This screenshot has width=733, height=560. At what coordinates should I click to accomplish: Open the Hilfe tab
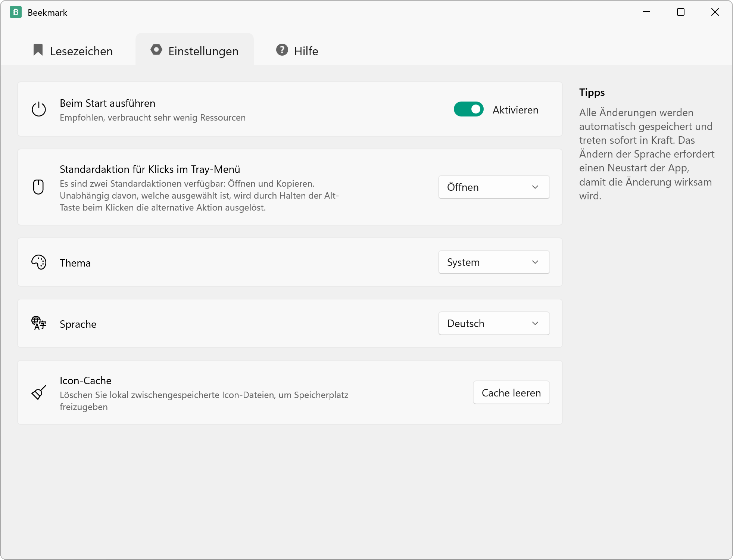297,50
